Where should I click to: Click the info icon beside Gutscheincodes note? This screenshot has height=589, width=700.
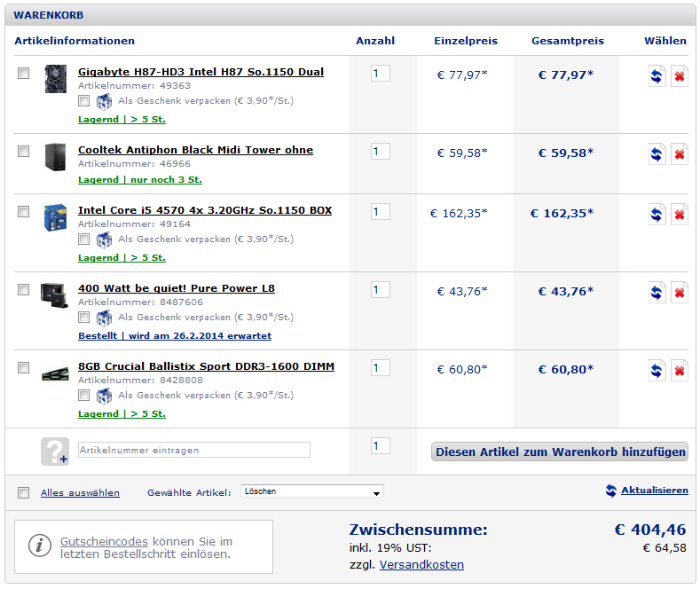pyautogui.click(x=39, y=546)
